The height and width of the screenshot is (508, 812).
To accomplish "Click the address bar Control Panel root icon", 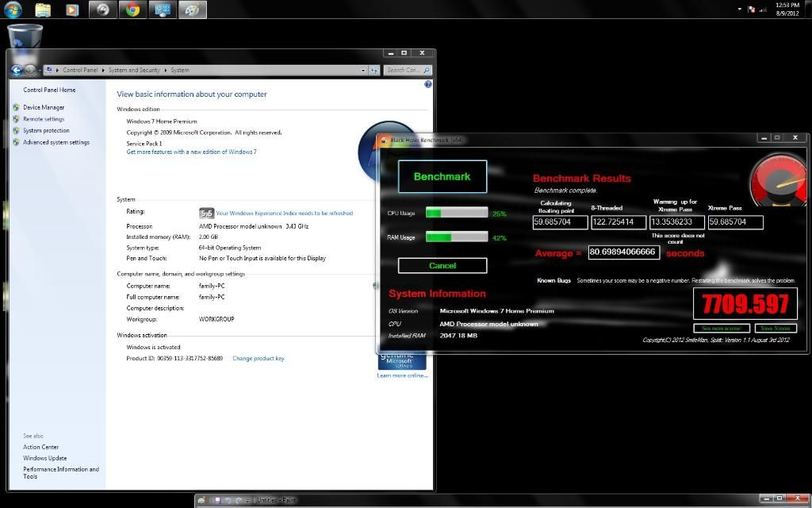I will point(49,70).
